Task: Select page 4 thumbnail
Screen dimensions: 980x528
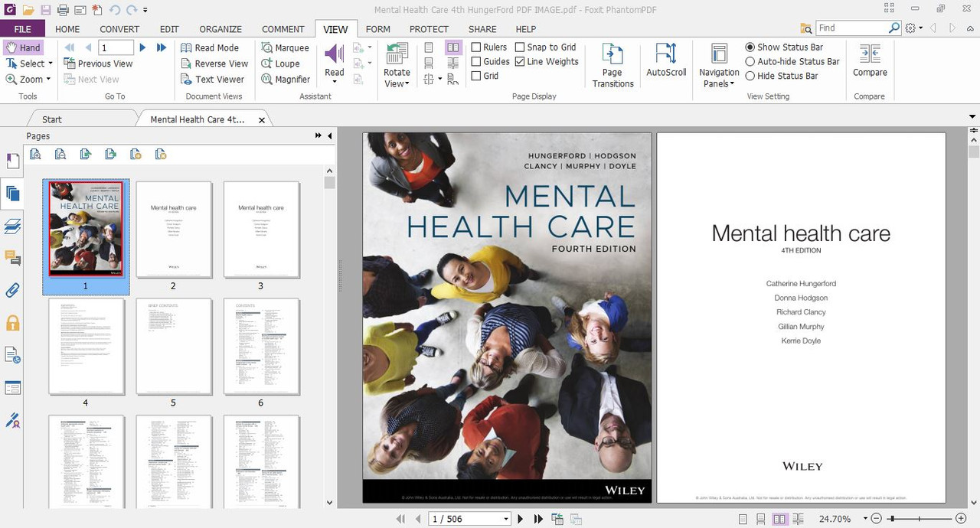Action: pos(86,347)
